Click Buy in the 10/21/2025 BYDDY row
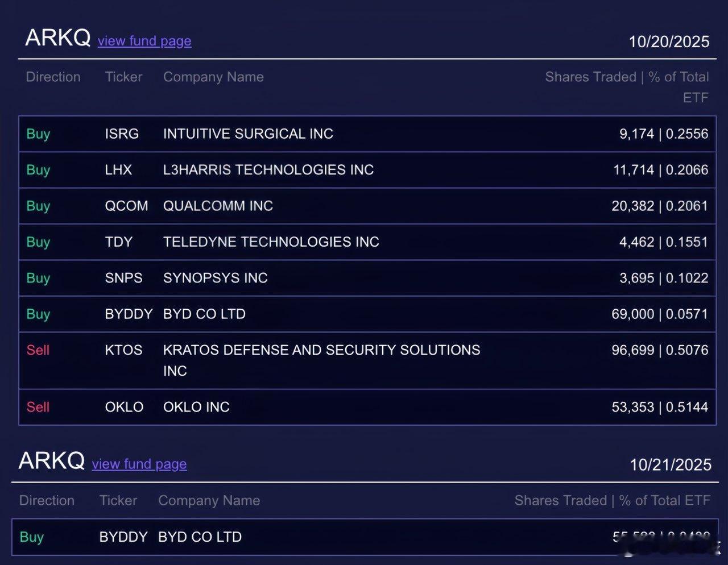This screenshot has height=565, width=728. tap(31, 537)
